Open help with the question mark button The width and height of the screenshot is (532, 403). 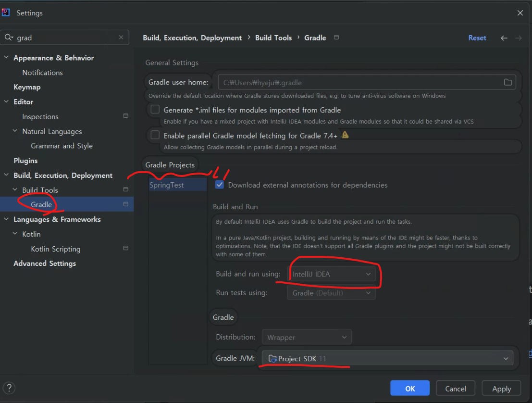pyautogui.click(x=9, y=388)
